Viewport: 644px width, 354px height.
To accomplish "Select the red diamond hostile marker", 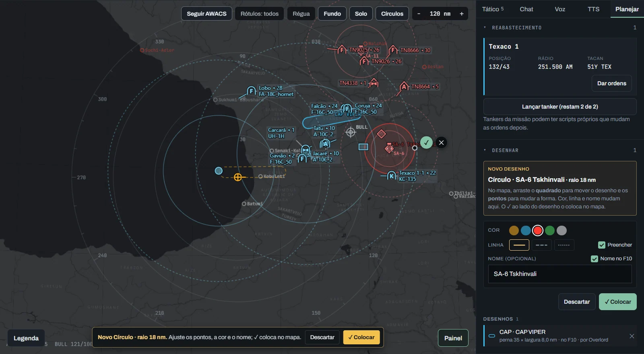I will [x=382, y=134].
